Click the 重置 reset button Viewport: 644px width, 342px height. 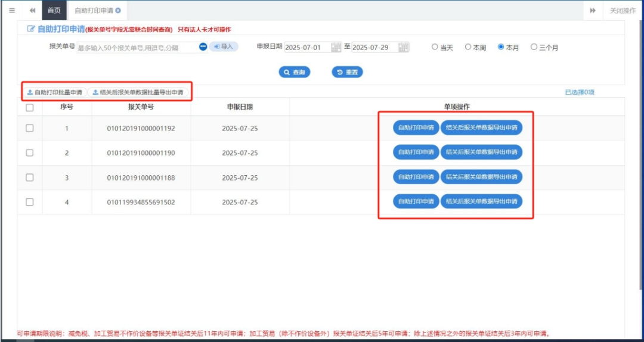tap(348, 72)
